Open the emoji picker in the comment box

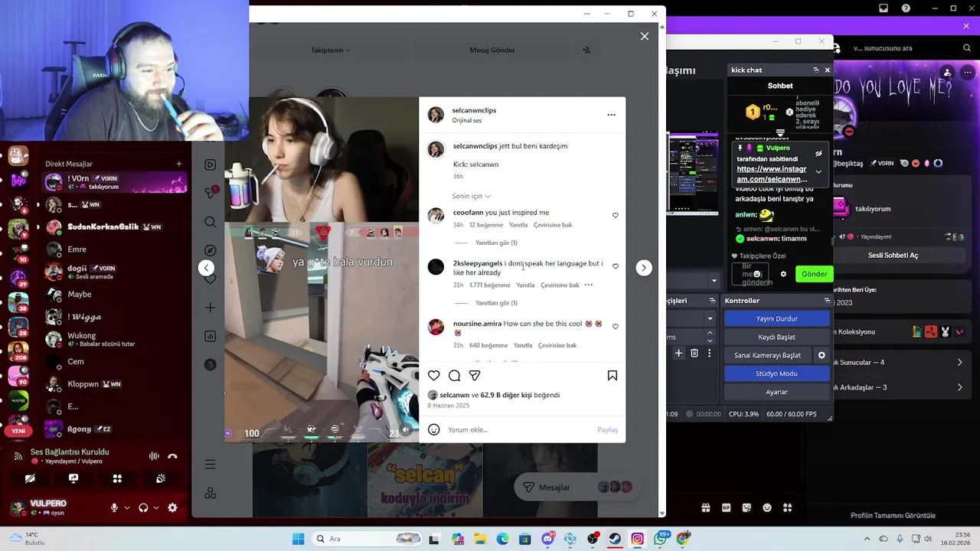point(434,430)
